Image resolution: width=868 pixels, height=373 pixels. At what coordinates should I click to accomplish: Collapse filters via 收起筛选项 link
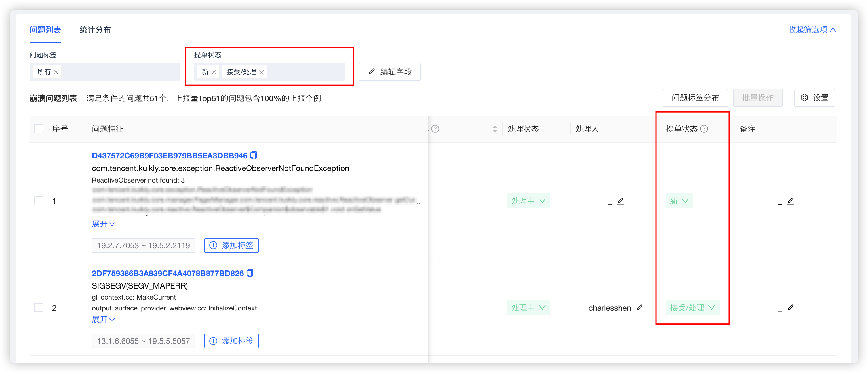(812, 30)
